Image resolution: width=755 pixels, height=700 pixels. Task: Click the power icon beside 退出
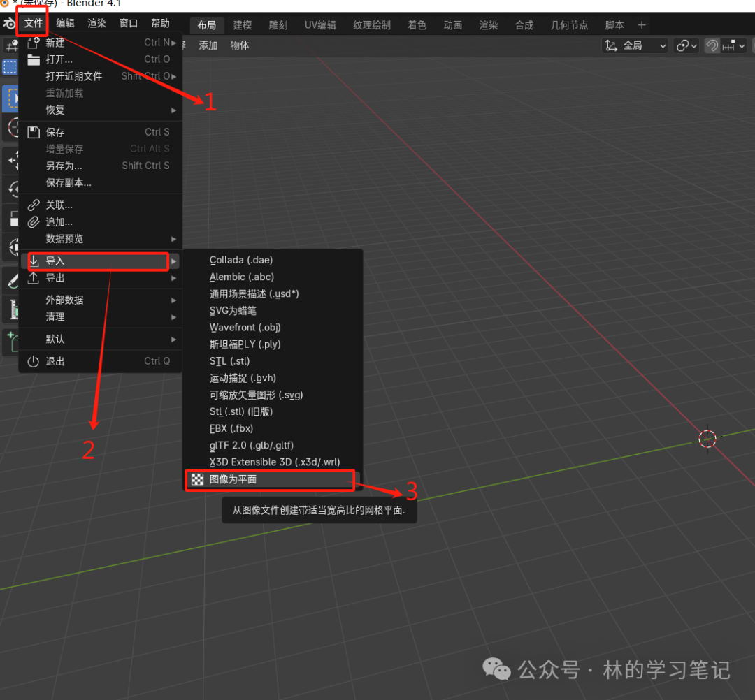tap(34, 361)
